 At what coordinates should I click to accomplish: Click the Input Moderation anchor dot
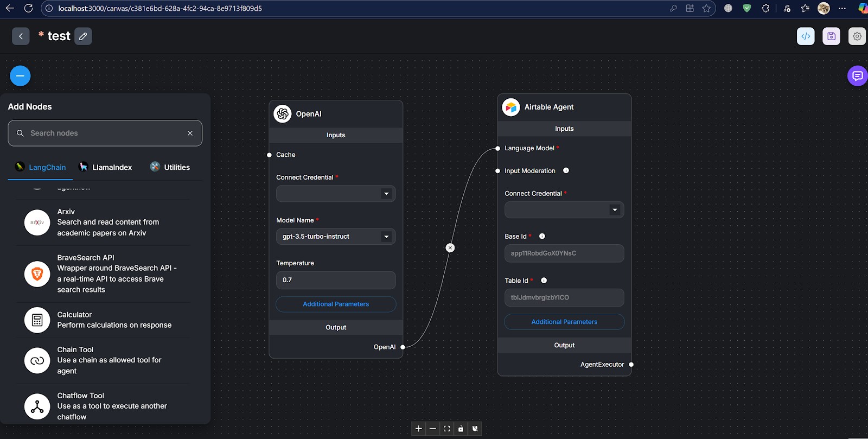point(498,171)
